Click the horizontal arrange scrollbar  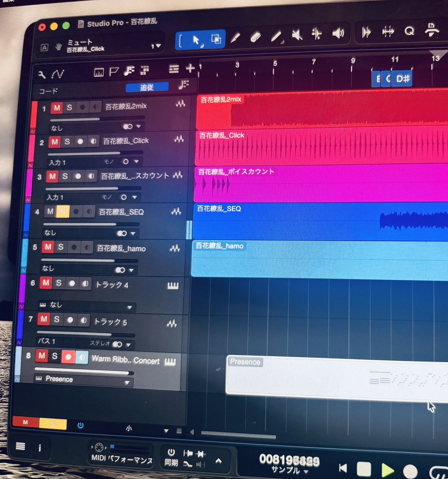point(238,435)
